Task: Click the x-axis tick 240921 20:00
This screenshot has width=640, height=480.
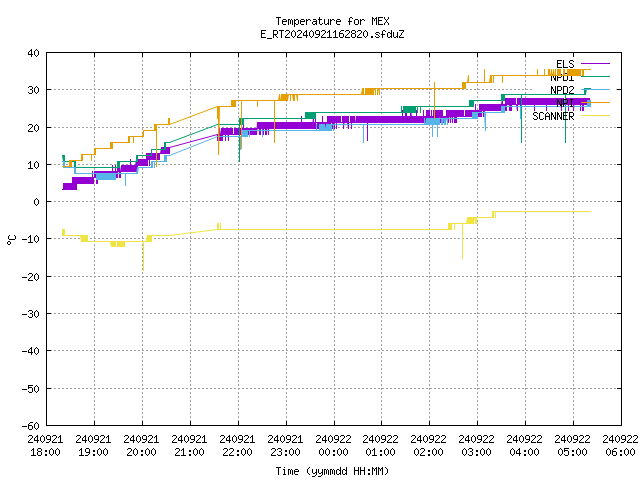Action: pyautogui.click(x=141, y=446)
